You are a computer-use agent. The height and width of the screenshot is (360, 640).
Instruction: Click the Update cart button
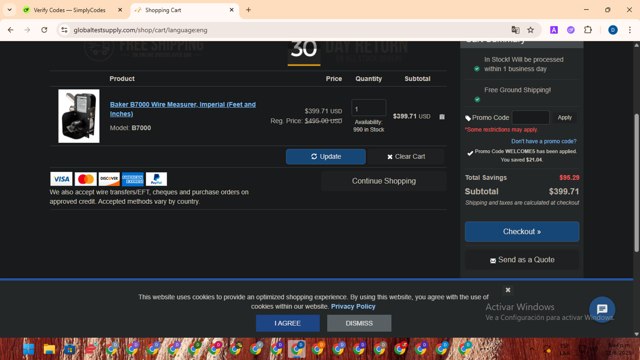(x=326, y=156)
